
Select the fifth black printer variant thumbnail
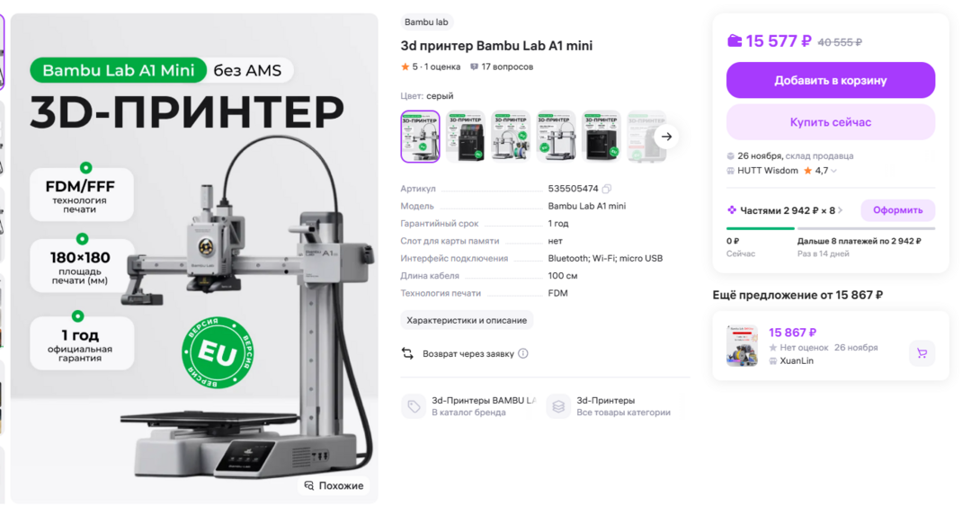pyautogui.click(x=601, y=137)
